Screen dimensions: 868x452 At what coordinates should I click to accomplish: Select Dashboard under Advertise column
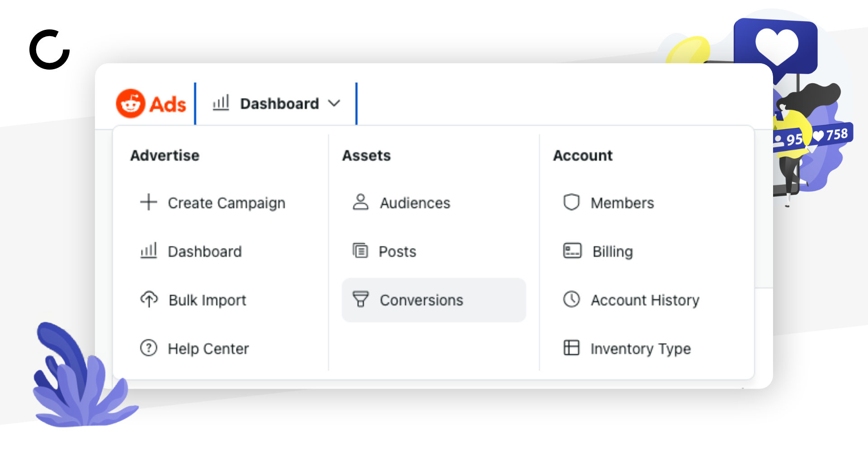pos(205,251)
